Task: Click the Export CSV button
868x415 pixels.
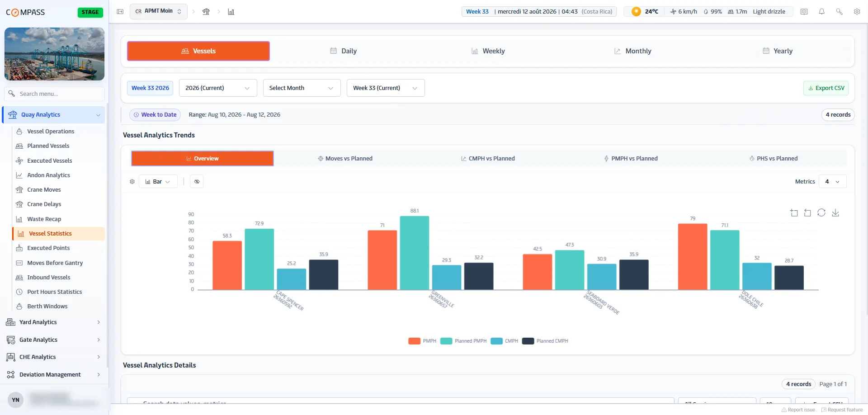Action: click(x=826, y=88)
